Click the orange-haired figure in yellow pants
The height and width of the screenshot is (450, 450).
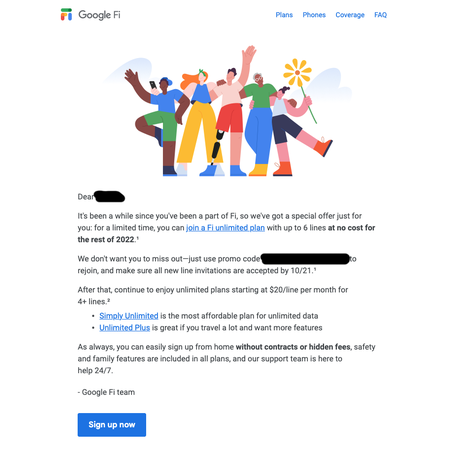click(199, 122)
